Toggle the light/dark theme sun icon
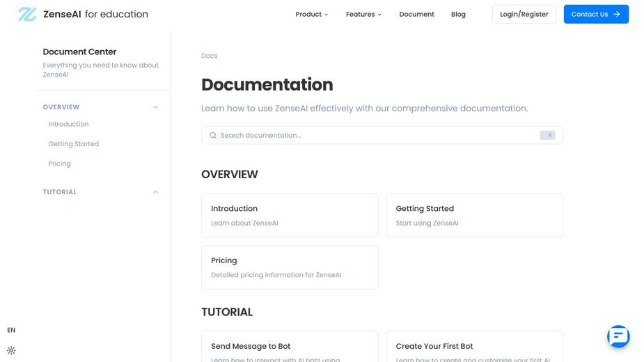 [x=11, y=351]
